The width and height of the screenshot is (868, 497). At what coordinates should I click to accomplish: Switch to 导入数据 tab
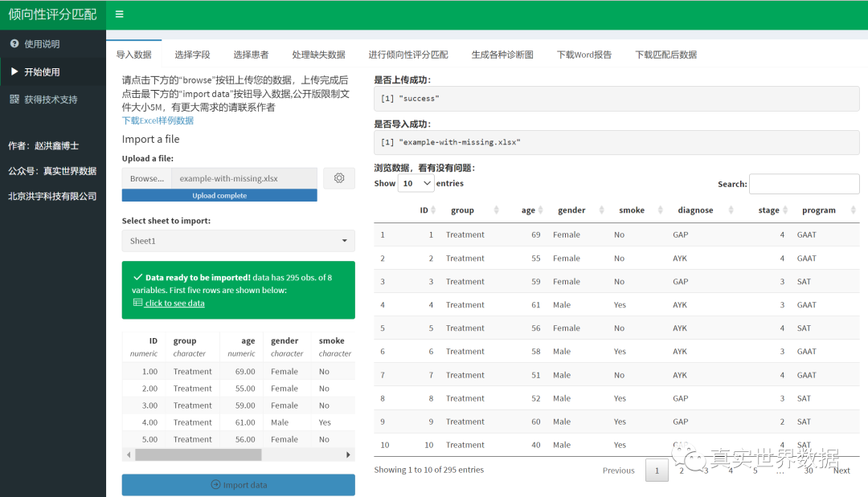pyautogui.click(x=134, y=55)
